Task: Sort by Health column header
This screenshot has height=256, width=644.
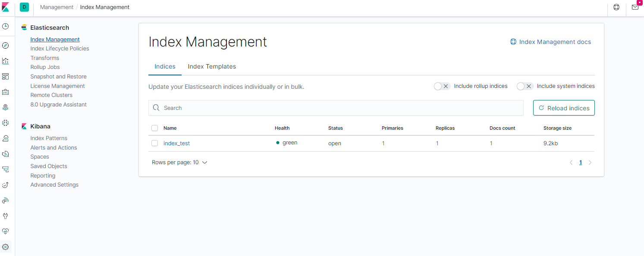Action: (282, 128)
